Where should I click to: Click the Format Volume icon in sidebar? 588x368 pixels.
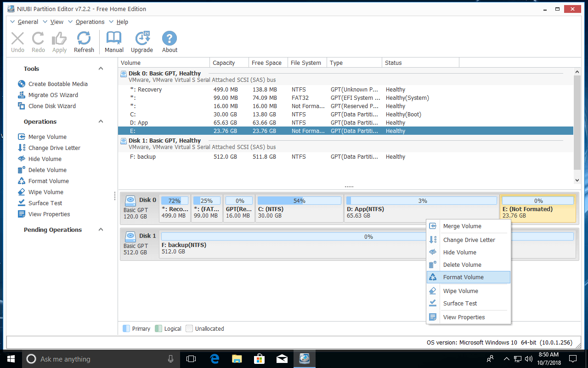pos(21,181)
